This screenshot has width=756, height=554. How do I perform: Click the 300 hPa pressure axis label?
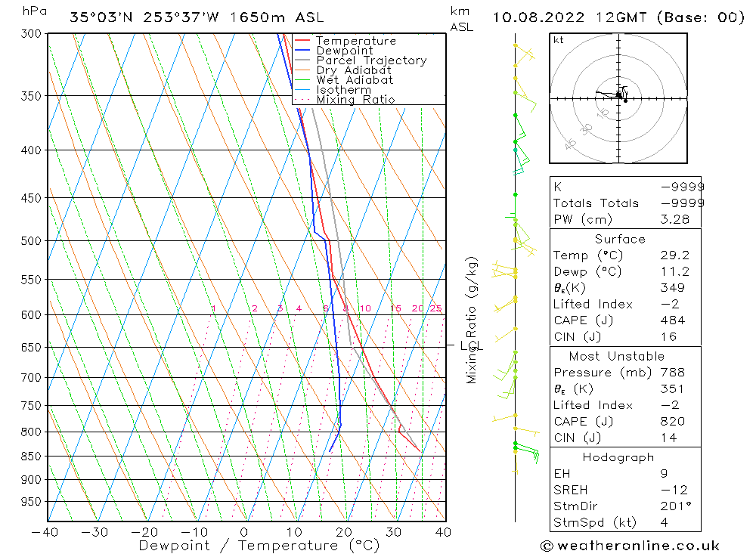pos(31,34)
